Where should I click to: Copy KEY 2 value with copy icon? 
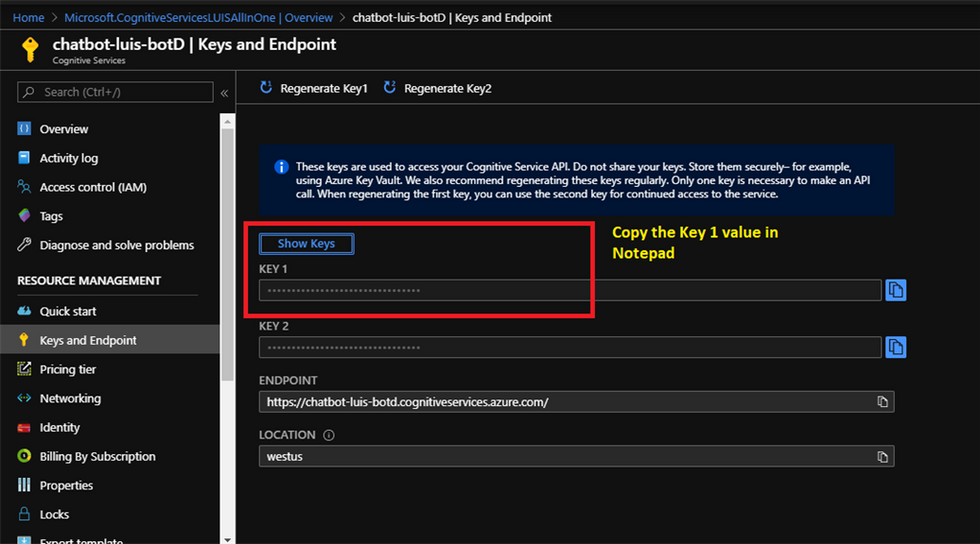click(896, 347)
